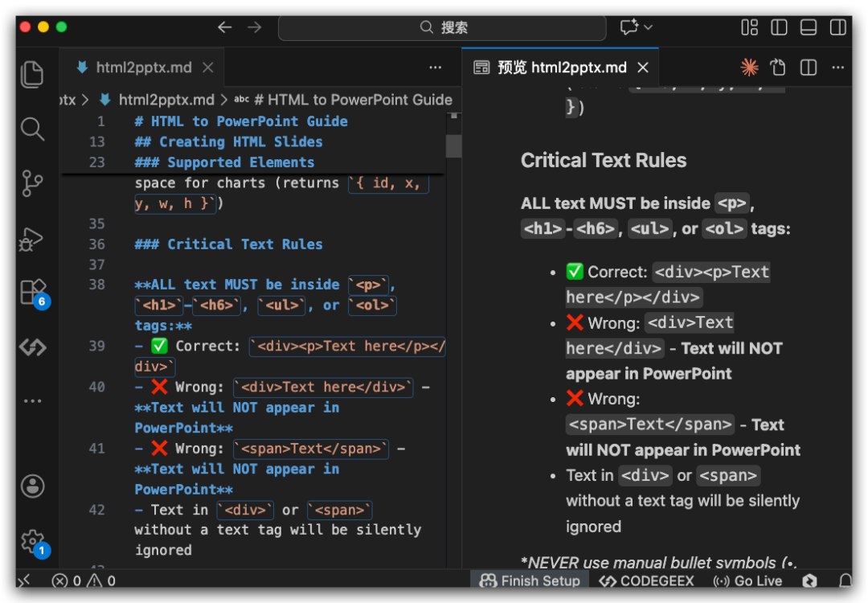The height and width of the screenshot is (603, 868).
Task: Open the Search view in activity bar
Action: click(x=32, y=129)
